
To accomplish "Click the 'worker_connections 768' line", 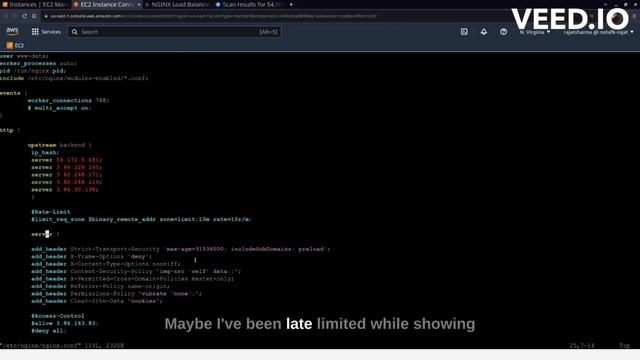I will pyautogui.click(x=68, y=100).
